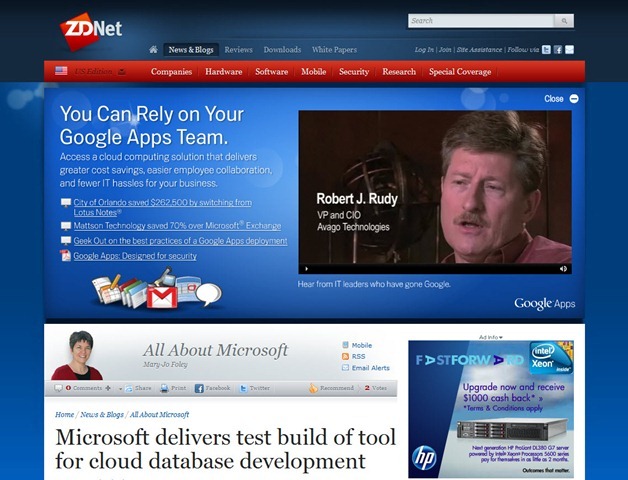Image resolution: width=628 pixels, height=480 pixels.
Task: Switch to the Reviews tab
Action: [238, 49]
